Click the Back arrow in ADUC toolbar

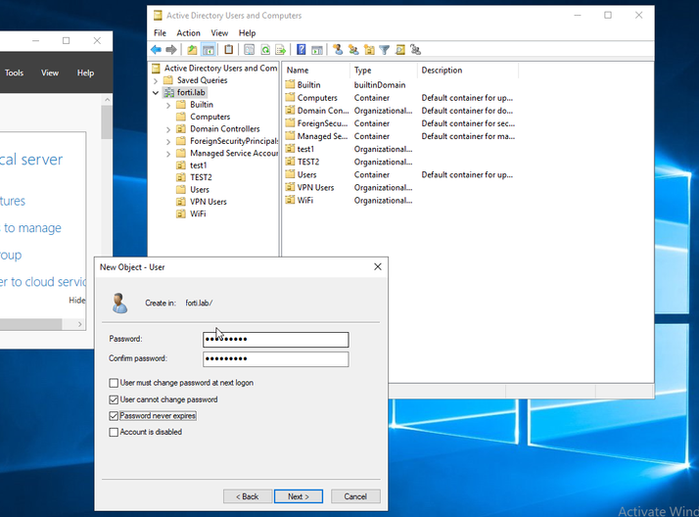(156, 49)
